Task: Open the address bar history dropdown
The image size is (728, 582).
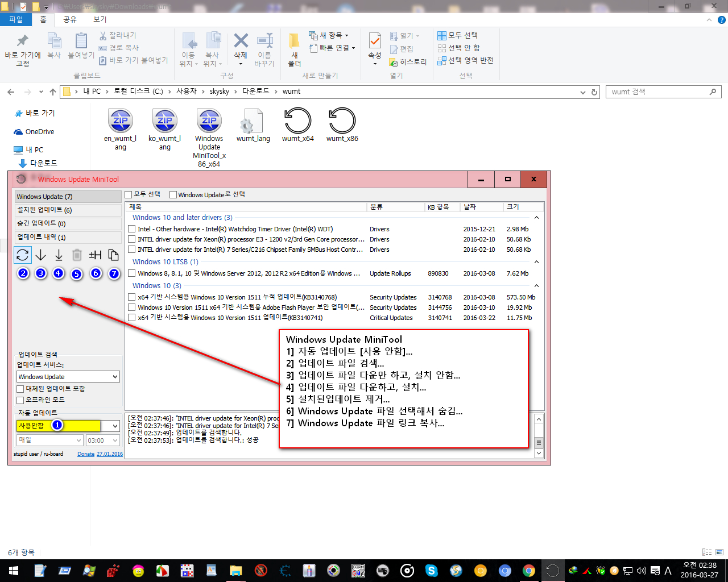Action: (583, 92)
